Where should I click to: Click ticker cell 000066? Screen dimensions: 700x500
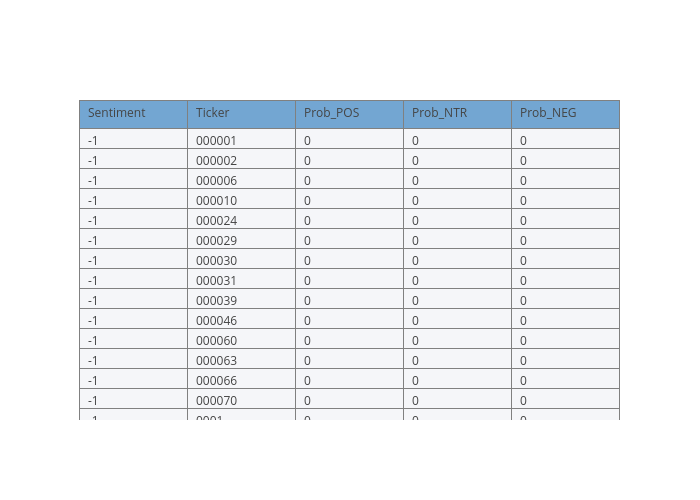click(x=216, y=381)
